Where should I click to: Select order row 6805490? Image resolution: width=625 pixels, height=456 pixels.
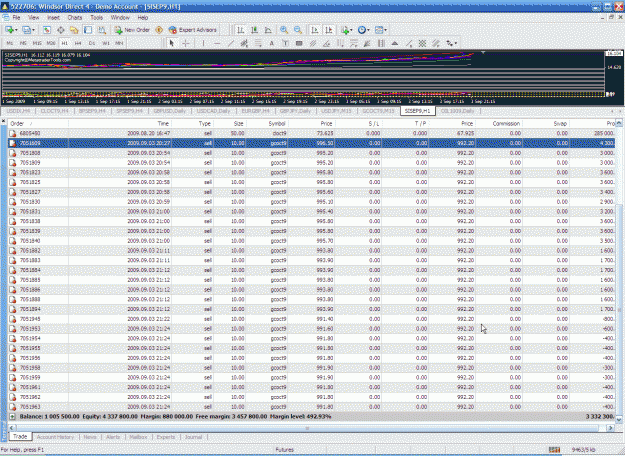(x=311, y=133)
